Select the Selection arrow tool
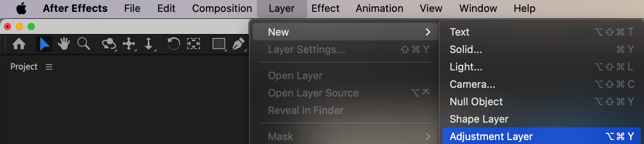This screenshot has width=644, height=144. click(44, 44)
